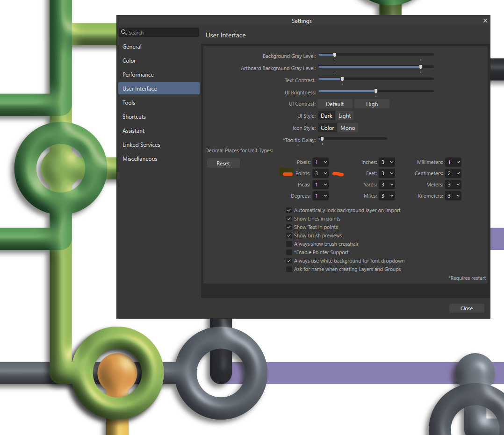The width and height of the screenshot is (504, 435).
Task: Close the Settings dialog with X
Action: (485, 21)
